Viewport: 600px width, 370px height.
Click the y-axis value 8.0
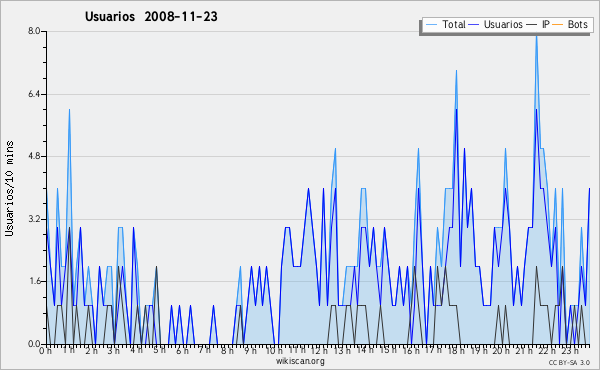coord(34,31)
